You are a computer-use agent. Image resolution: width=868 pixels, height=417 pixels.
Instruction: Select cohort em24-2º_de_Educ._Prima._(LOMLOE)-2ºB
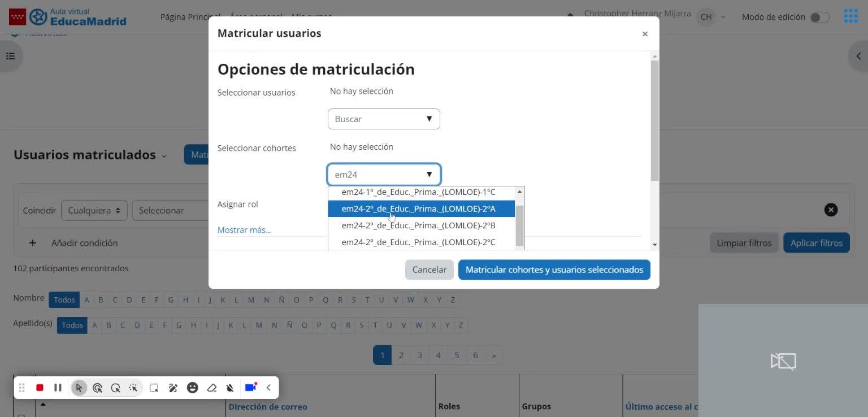click(x=422, y=225)
